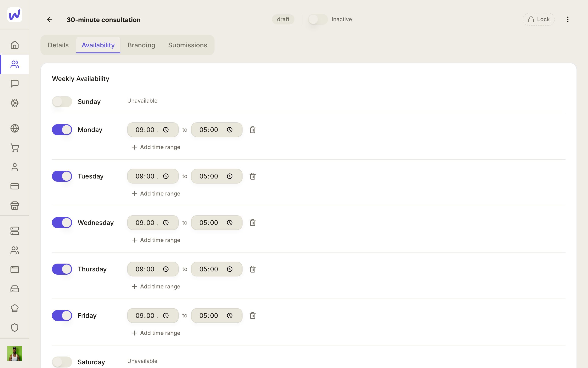Open the home icon in sidebar

click(x=14, y=45)
